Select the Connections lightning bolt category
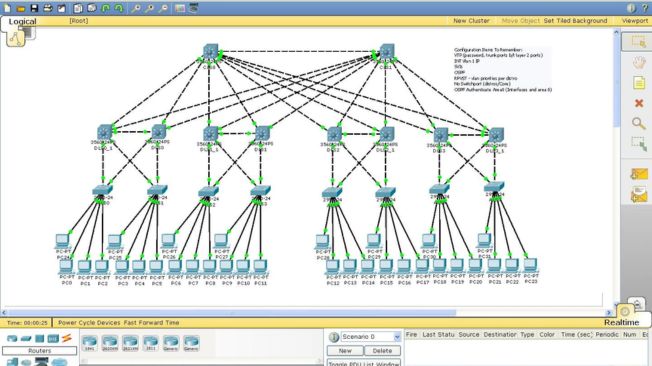 coord(67,338)
